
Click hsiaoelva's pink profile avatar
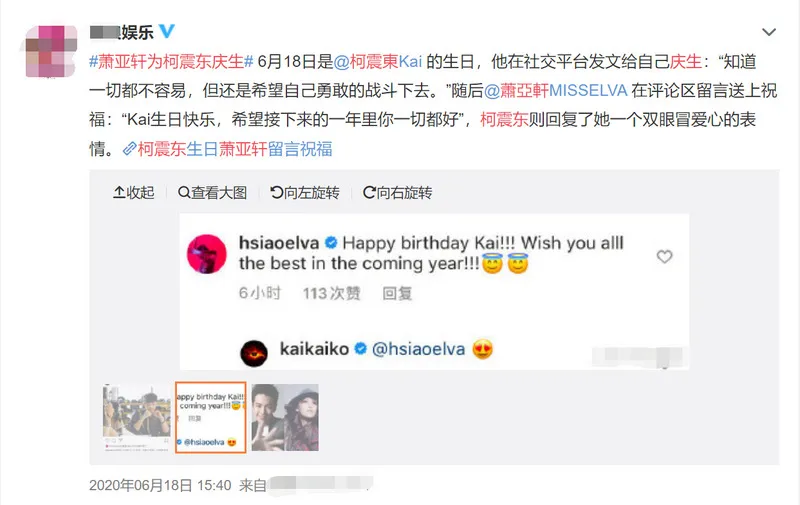[207, 254]
